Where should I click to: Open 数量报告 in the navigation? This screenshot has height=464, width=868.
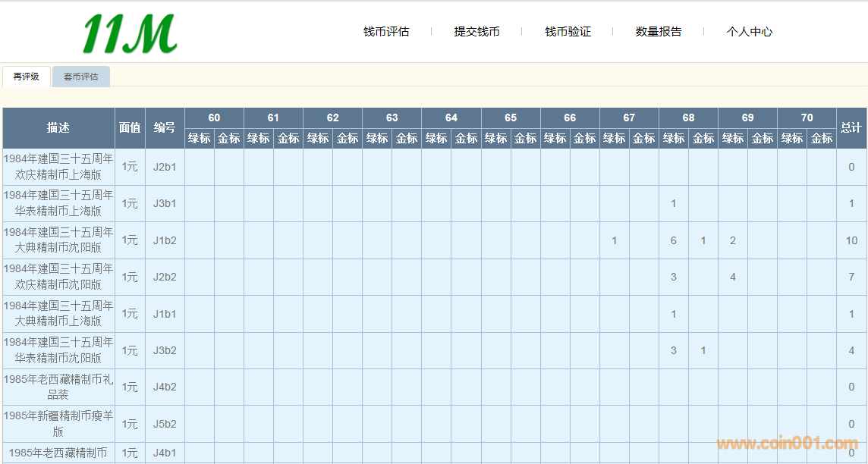[x=659, y=32]
